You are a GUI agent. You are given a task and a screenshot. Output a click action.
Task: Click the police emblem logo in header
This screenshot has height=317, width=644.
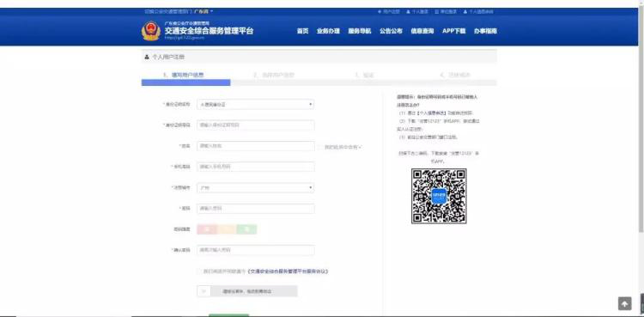[151, 31]
